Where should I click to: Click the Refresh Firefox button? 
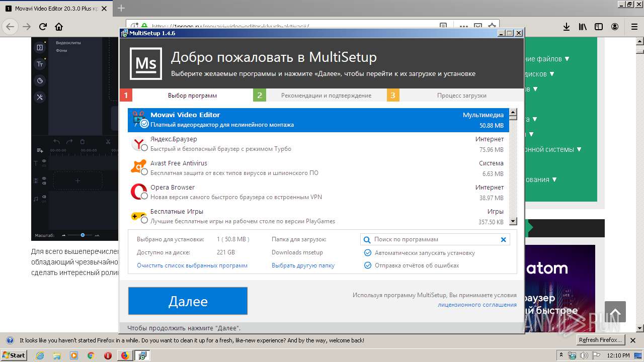(x=601, y=340)
